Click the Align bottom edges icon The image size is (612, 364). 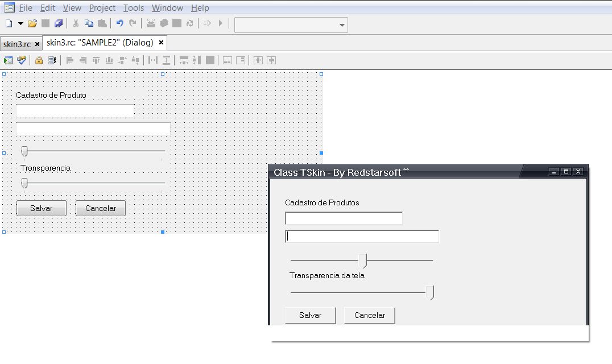pyautogui.click(x=109, y=60)
